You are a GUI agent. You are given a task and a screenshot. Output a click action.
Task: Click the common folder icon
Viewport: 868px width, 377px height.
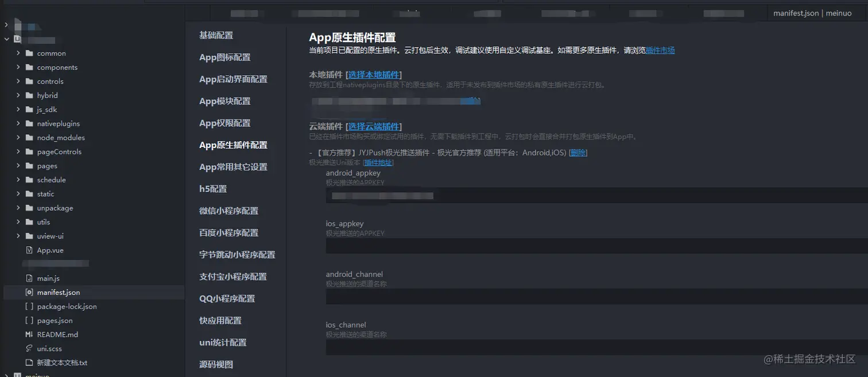click(x=29, y=53)
